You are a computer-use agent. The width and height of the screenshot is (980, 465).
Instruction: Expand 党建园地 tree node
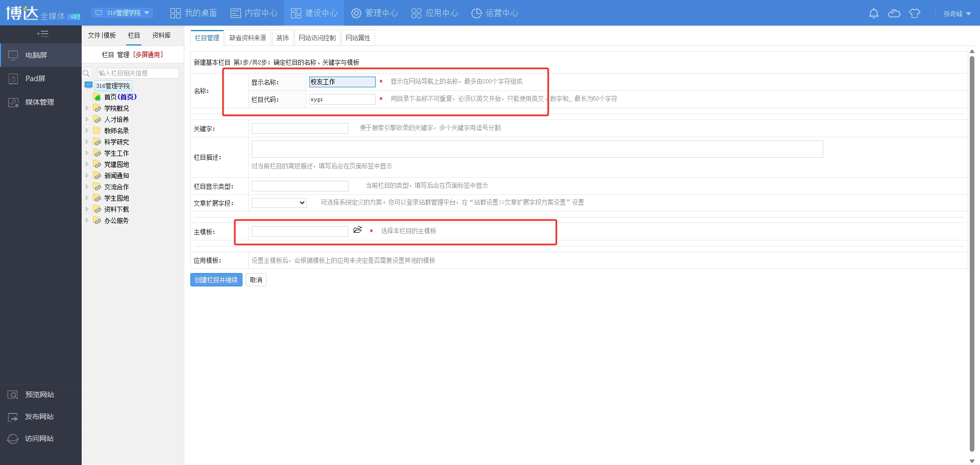tap(87, 164)
